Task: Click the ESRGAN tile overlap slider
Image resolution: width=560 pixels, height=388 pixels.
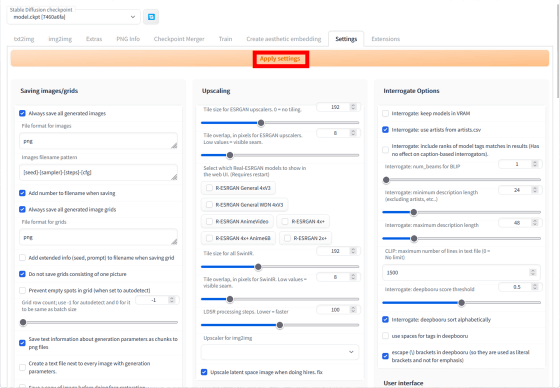Action: (x=280, y=155)
